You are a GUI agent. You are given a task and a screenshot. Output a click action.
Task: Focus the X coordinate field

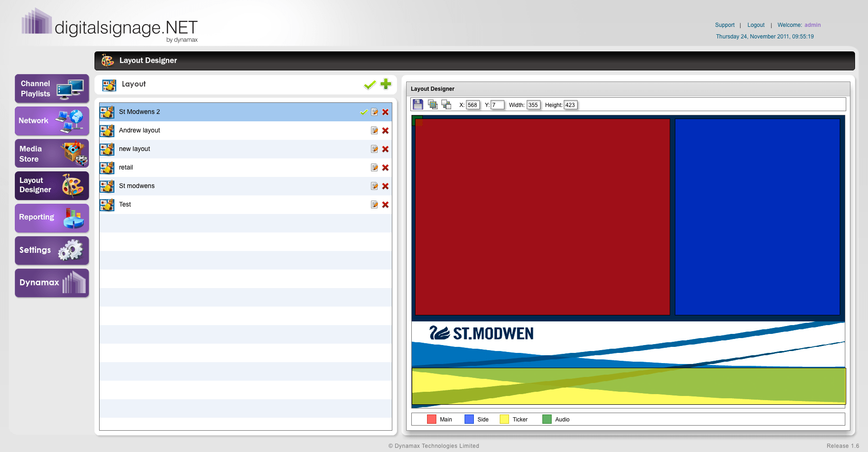coord(473,105)
